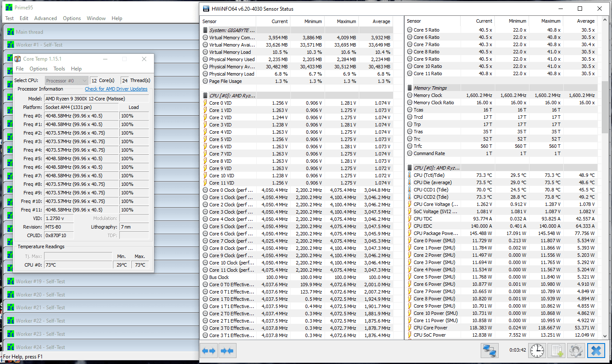Click the Memory Clock row circle icon
612x364 pixels.
coord(410,95)
